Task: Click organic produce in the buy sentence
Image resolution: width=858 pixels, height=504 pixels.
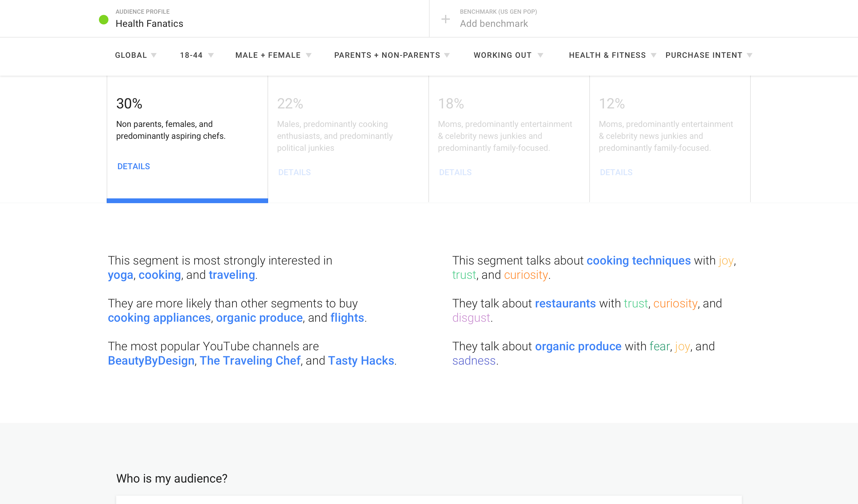Action: (259, 318)
